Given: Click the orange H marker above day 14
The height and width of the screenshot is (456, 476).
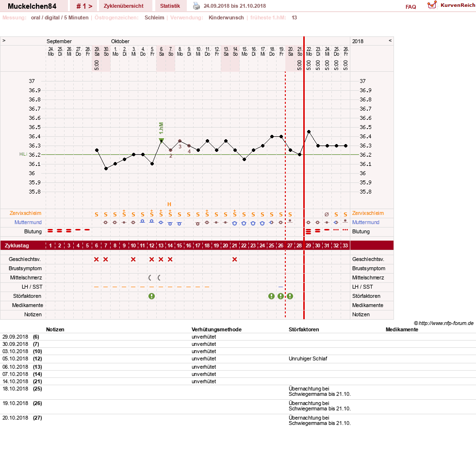Looking at the screenshot, I should pyautogui.click(x=169, y=204).
